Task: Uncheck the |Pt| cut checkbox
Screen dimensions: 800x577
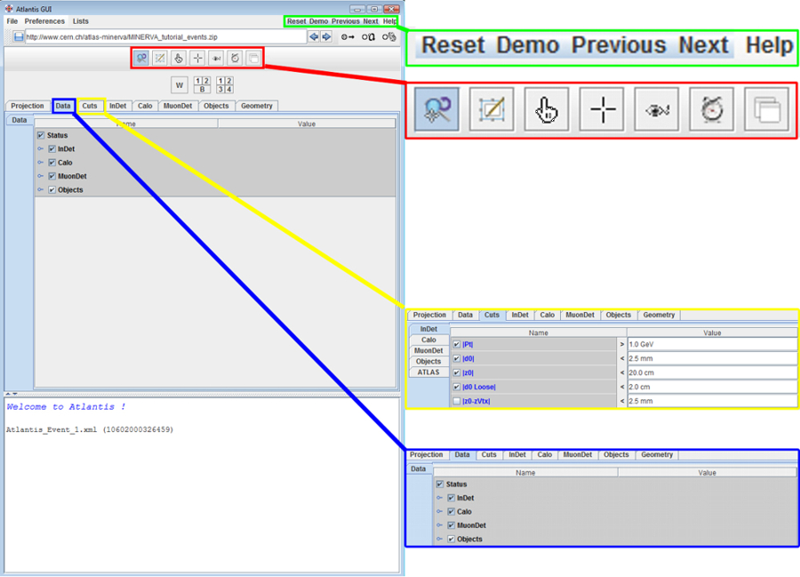Action: point(457,344)
